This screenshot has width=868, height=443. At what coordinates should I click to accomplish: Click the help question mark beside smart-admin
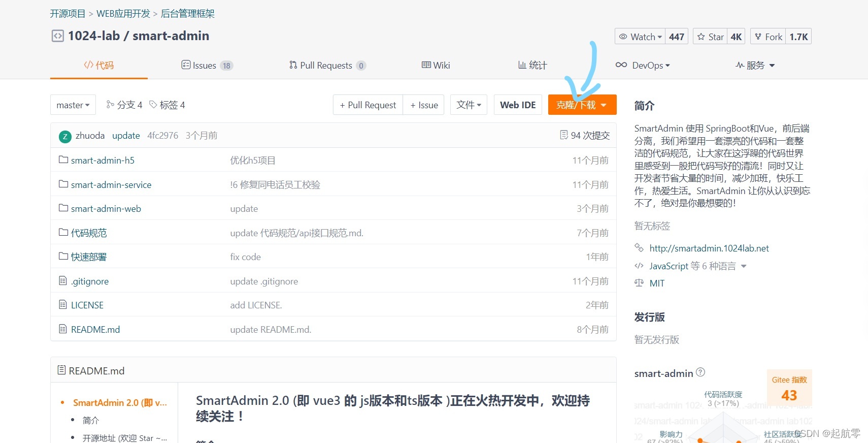pyautogui.click(x=700, y=372)
